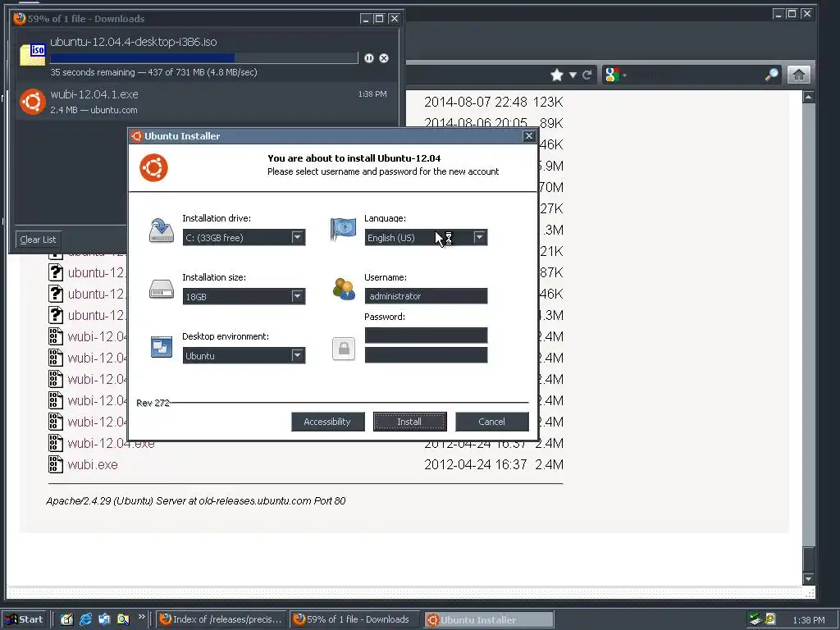Open the Language dropdown

[x=426, y=237]
